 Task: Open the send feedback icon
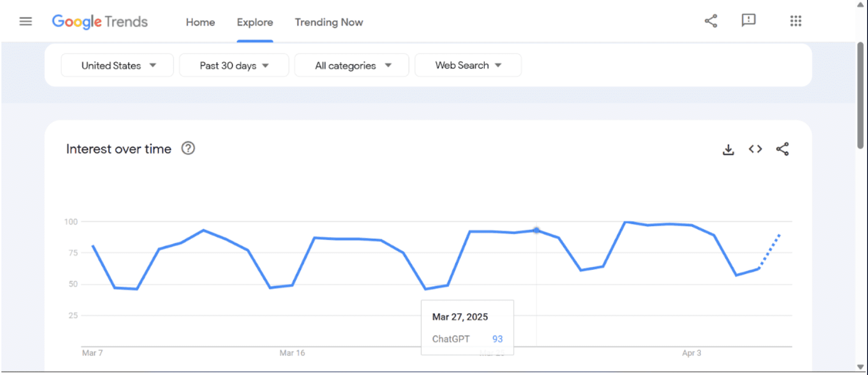click(748, 20)
